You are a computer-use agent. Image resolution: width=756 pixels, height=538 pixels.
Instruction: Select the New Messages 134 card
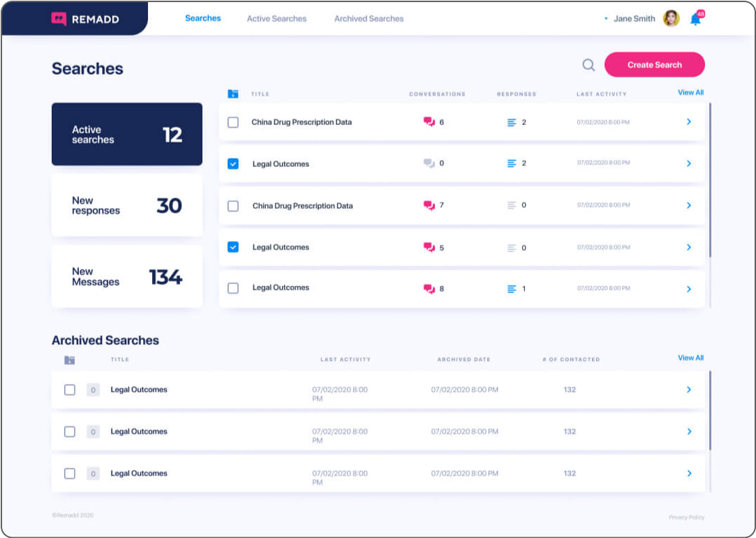pyautogui.click(x=127, y=277)
